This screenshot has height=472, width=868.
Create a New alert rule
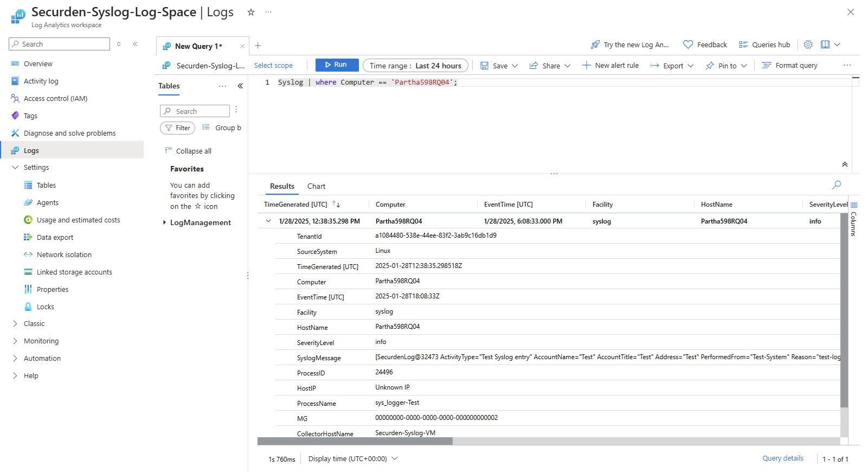pos(610,66)
